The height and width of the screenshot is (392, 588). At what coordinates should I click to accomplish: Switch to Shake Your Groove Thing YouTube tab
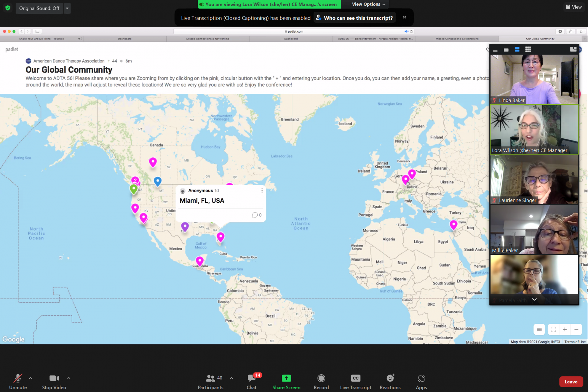pyautogui.click(x=41, y=39)
